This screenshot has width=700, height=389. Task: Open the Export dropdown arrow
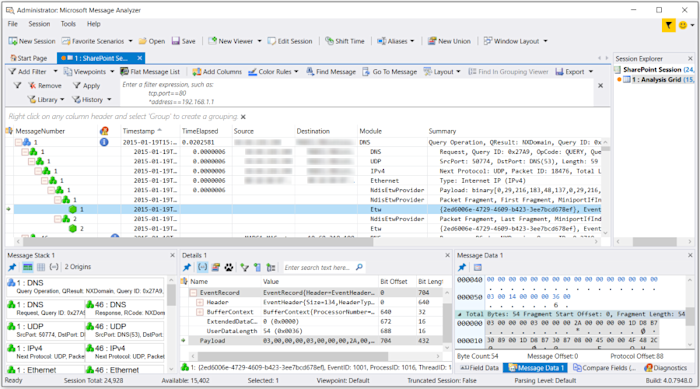(591, 71)
